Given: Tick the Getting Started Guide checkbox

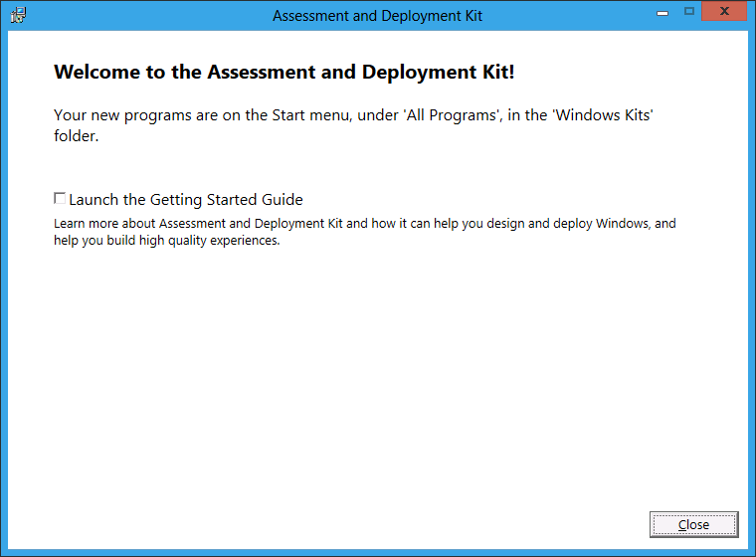Looking at the screenshot, I should (60, 199).
